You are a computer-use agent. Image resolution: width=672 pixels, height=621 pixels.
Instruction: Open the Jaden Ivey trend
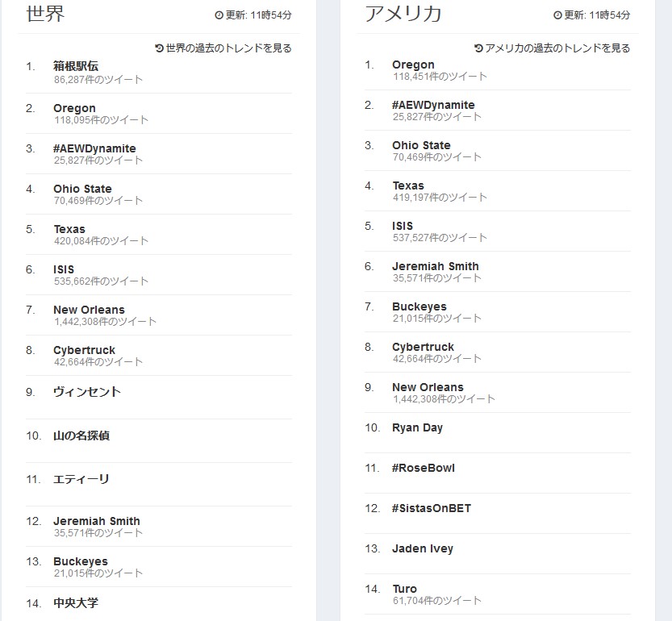tap(423, 548)
